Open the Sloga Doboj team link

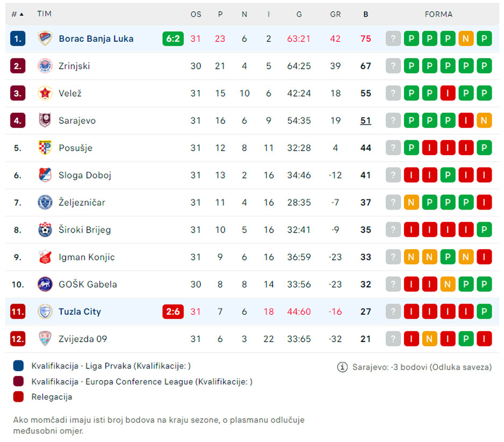[85, 175]
